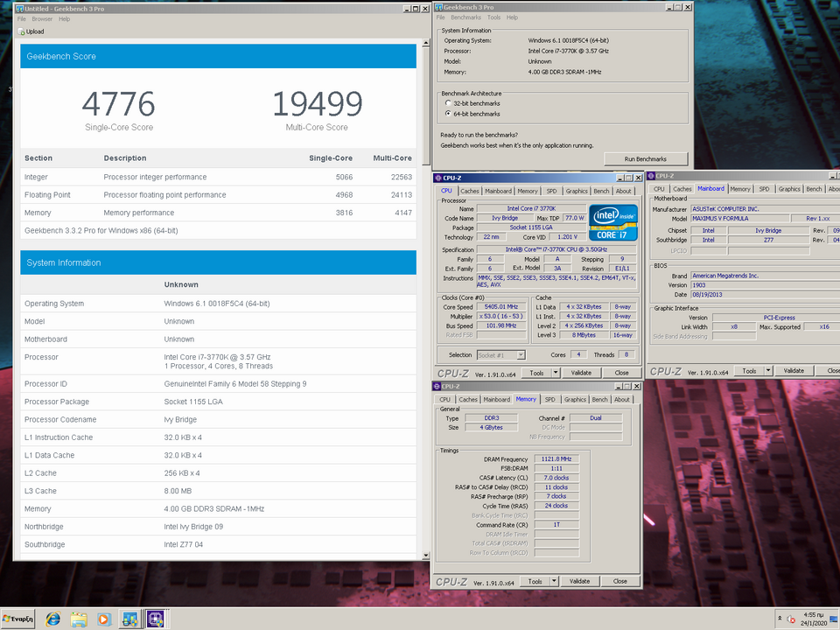Click the BIOS date 08/19/2013
The width and height of the screenshot is (840, 630).
[707, 295]
